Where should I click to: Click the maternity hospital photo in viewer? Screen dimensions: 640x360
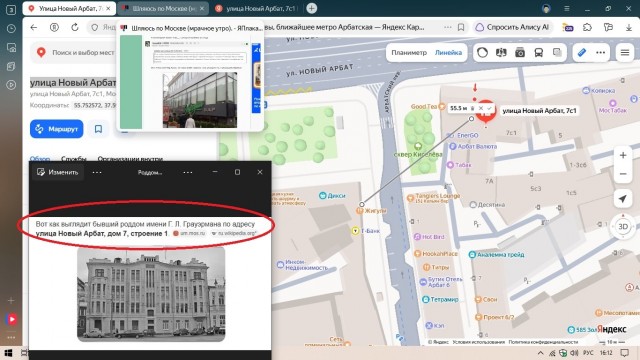(x=151, y=294)
